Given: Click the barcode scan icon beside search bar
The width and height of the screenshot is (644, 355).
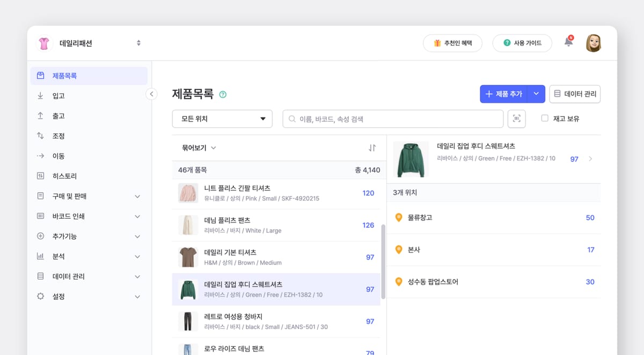Looking at the screenshot, I should 516,119.
